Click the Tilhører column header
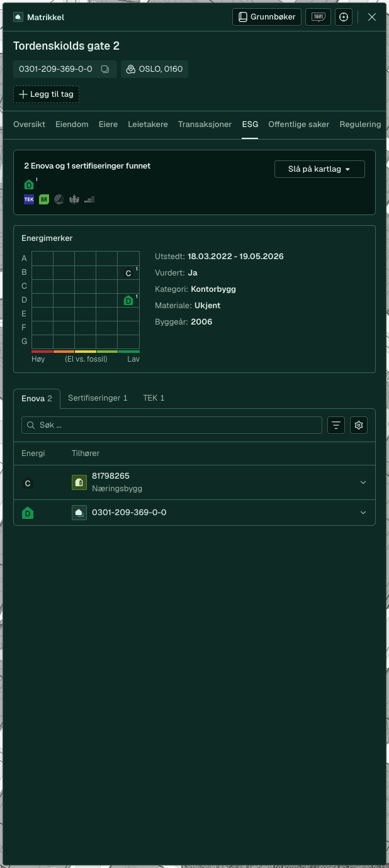Image resolution: width=389 pixels, height=868 pixels. (x=86, y=453)
